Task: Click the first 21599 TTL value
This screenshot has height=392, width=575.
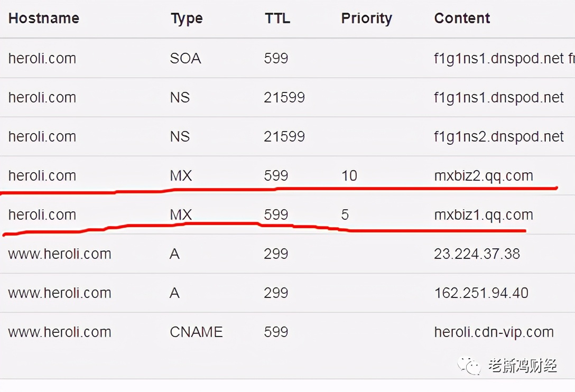Action: [284, 98]
